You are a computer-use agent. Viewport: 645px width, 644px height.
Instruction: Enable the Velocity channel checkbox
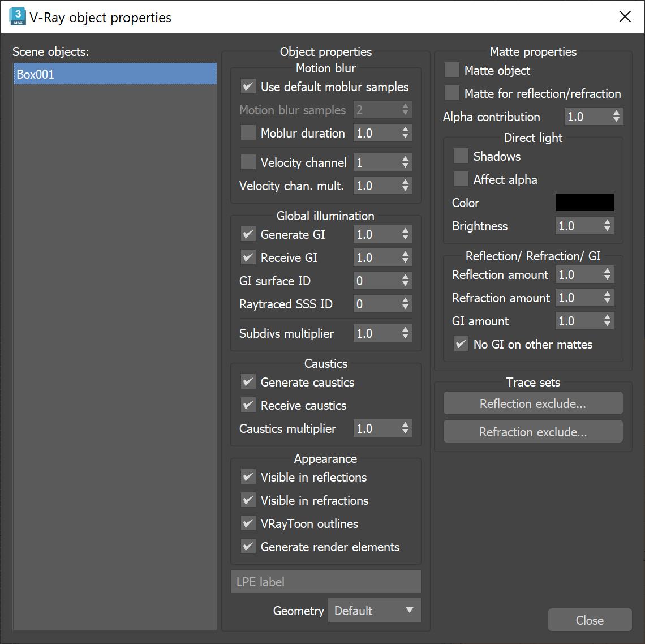(248, 162)
